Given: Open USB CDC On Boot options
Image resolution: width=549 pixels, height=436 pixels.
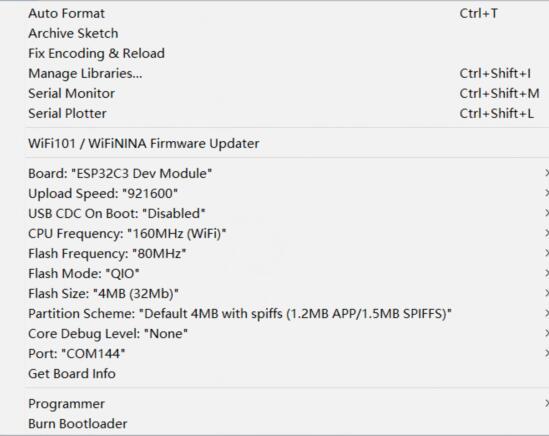Looking at the screenshot, I should pos(286,213).
